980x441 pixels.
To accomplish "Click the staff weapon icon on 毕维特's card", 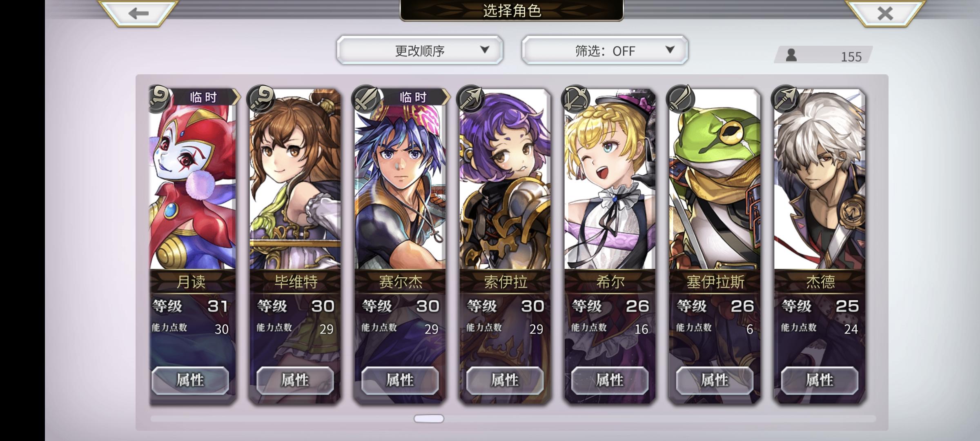I will point(261,99).
